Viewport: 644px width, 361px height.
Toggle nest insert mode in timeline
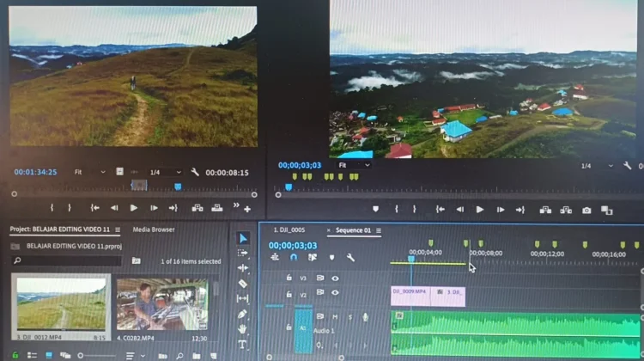275,257
